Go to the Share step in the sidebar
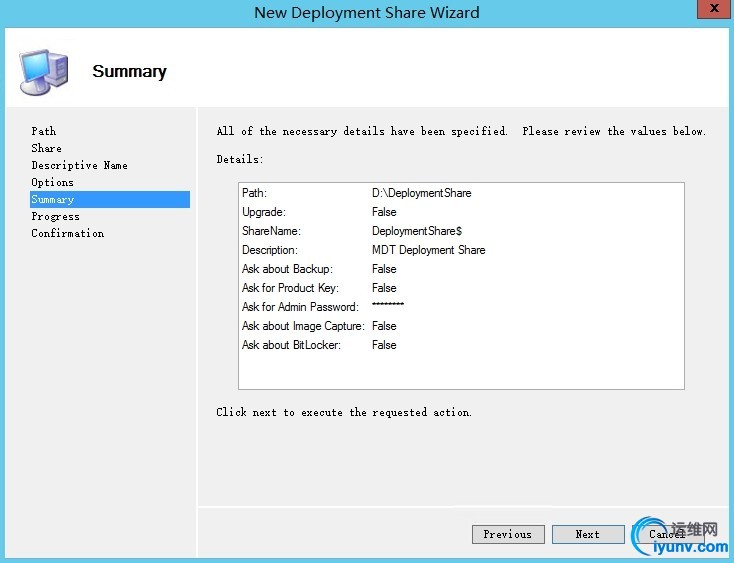 click(46, 148)
